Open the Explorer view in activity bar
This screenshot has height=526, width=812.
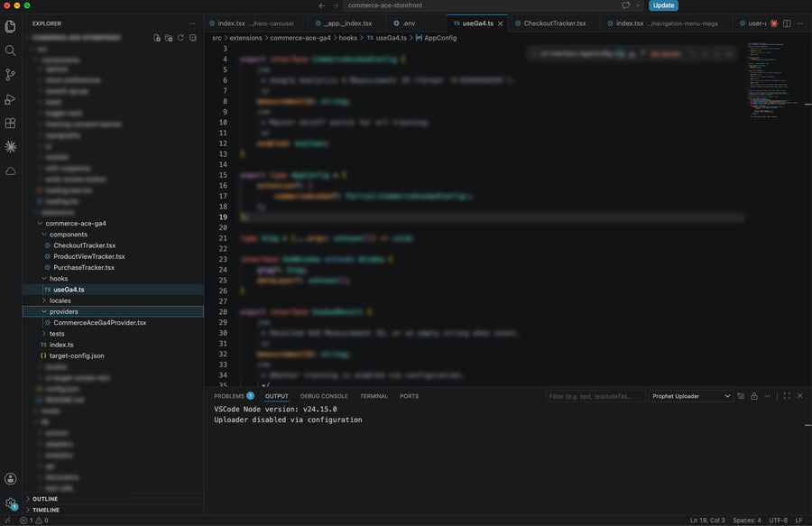click(x=10, y=26)
